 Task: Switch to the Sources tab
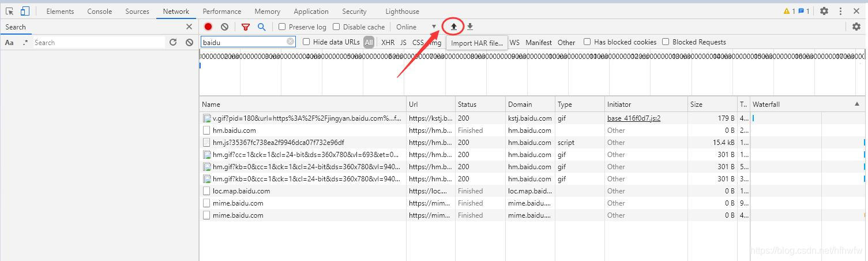[137, 11]
